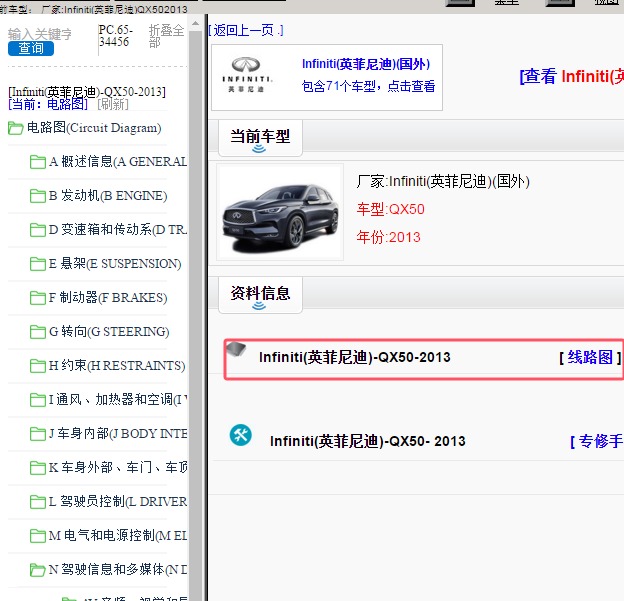This screenshot has width=624, height=601.
Task: Expand E 悬架 (E SUSPENSION) item
Action: pyautogui.click(x=115, y=263)
